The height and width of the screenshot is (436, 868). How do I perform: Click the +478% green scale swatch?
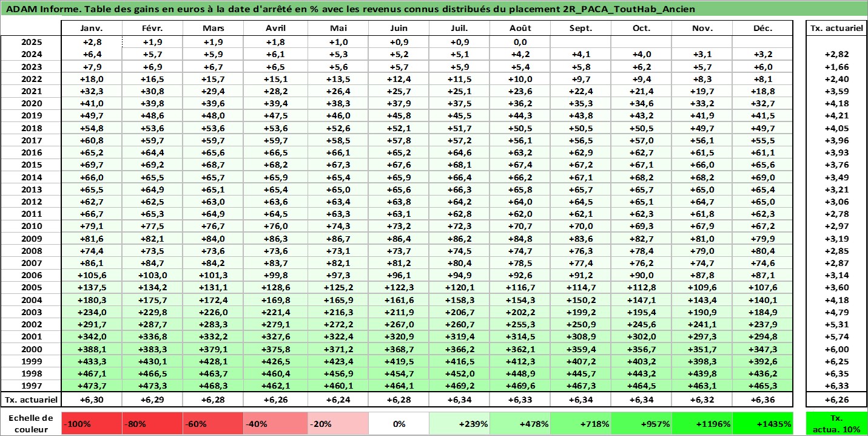pos(520,424)
